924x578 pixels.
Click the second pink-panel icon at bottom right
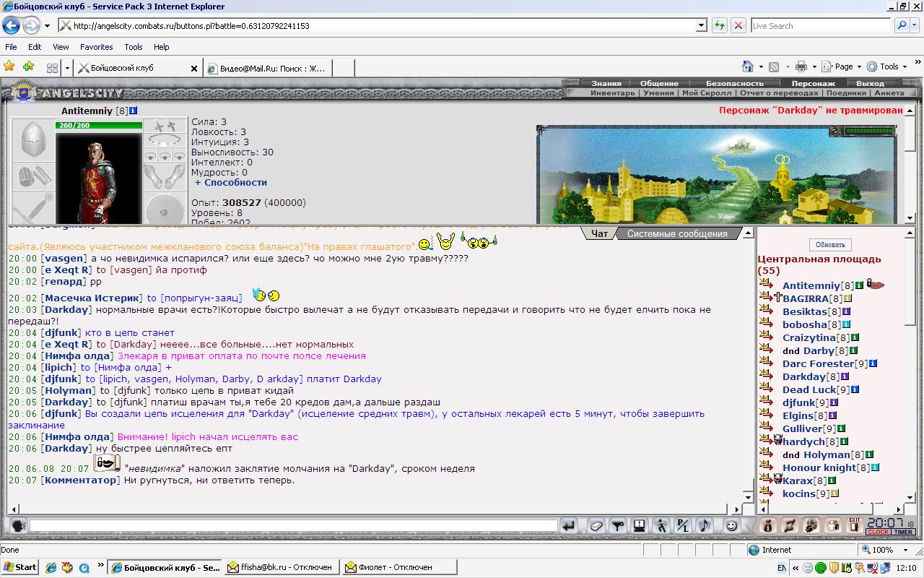click(790, 526)
